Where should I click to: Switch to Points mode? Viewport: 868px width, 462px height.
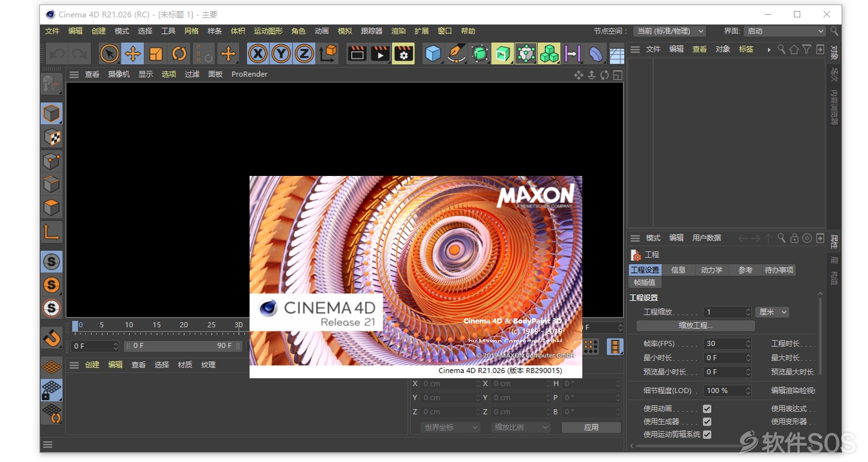coord(52,160)
